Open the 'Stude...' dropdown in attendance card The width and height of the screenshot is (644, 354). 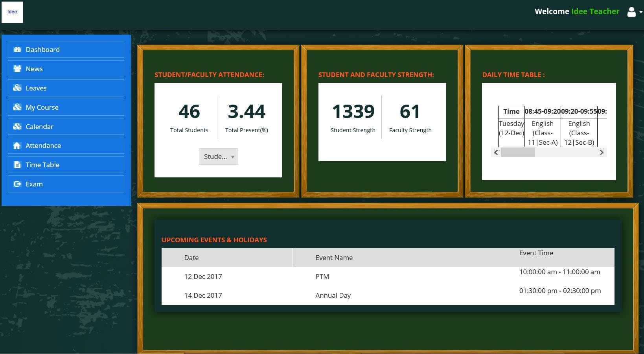coord(218,157)
